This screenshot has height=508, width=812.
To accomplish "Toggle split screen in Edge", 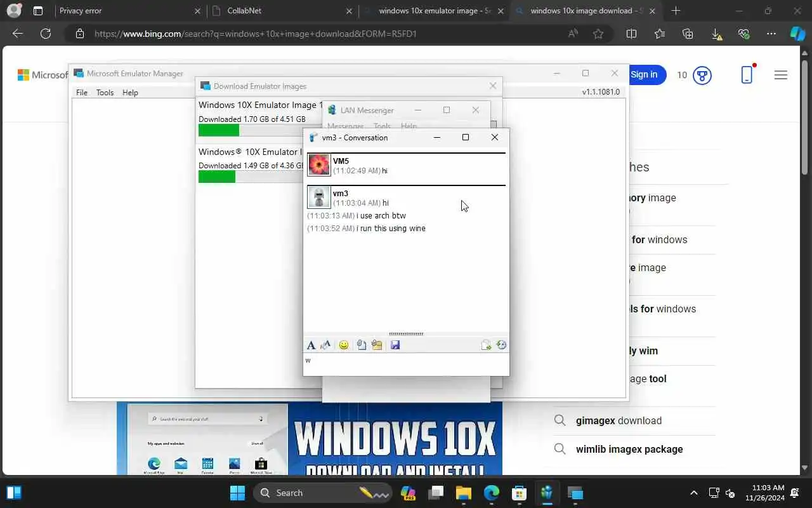I will click(631, 34).
